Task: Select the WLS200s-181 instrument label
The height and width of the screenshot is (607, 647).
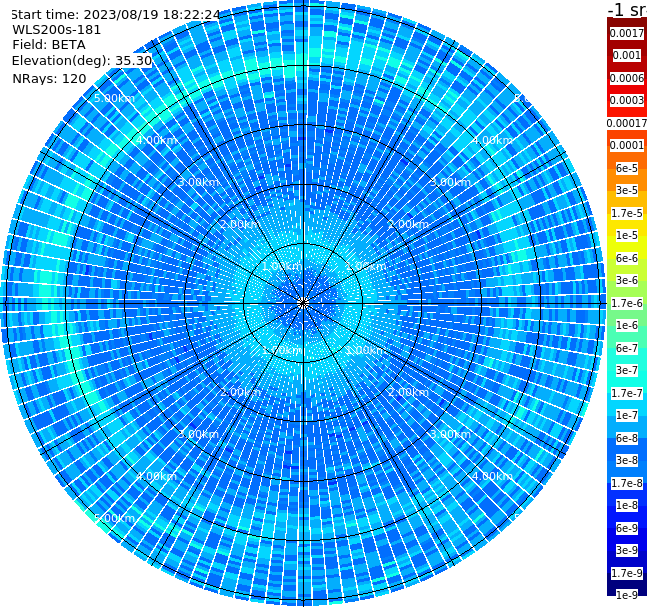Action: pyautogui.click(x=57, y=30)
